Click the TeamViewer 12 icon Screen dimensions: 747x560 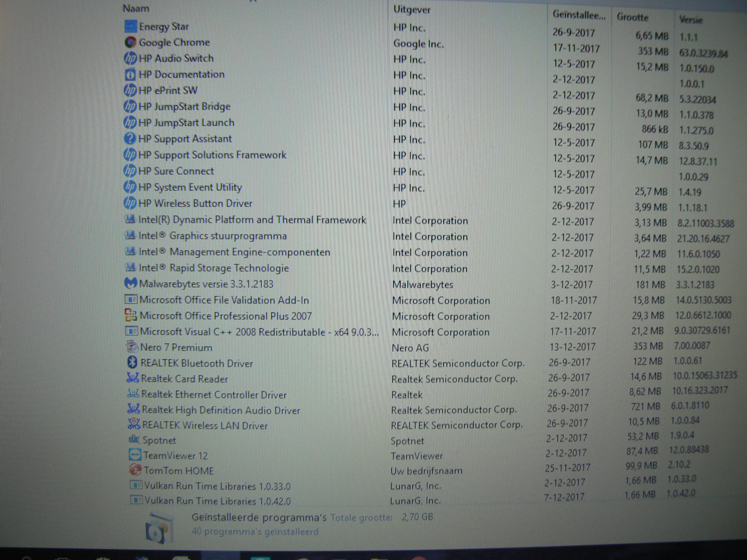[135, 455]
